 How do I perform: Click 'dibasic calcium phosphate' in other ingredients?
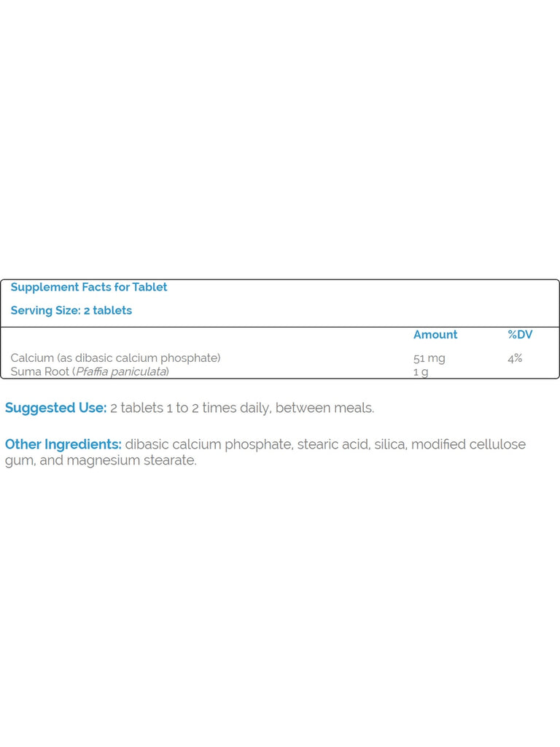[209, 444]
